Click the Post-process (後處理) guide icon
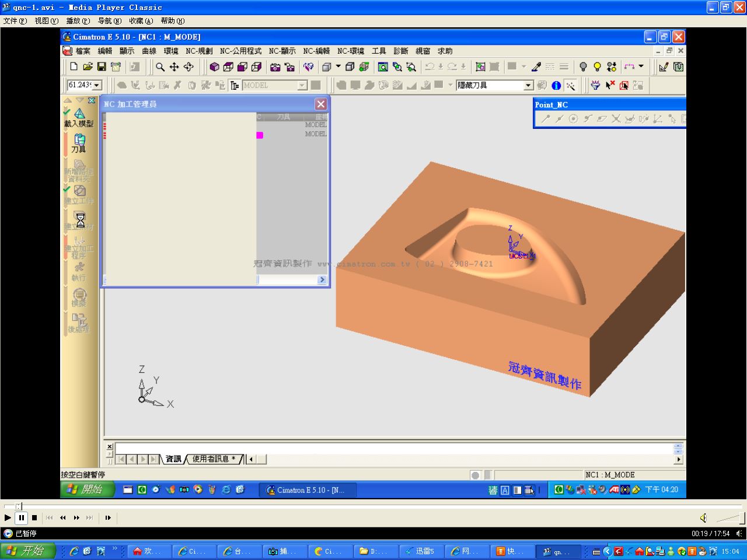Screen dimensions: 747x560 pyautogui.click(x=79, y=323)
